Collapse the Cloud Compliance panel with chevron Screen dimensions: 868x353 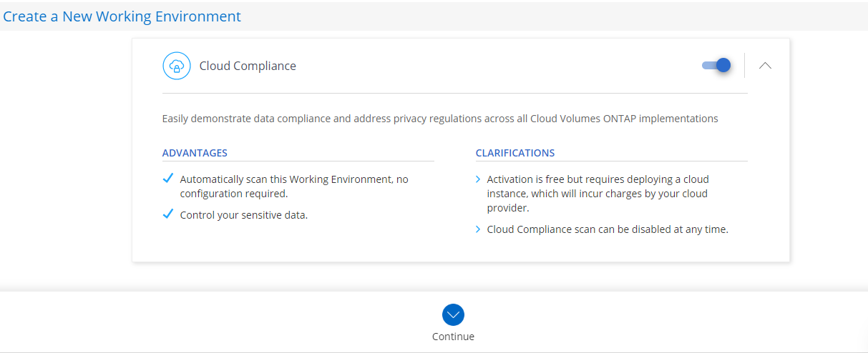tap(765, 65)
